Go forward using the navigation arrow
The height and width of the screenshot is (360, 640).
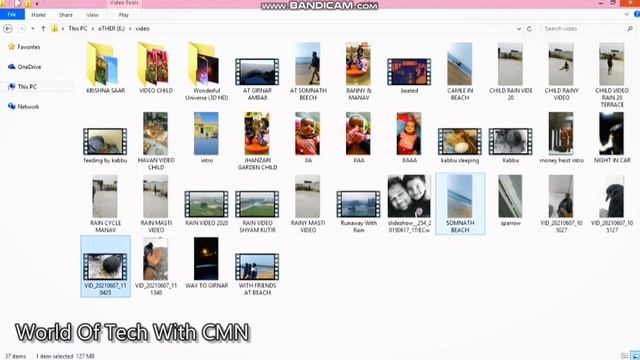tap(22, 29)
